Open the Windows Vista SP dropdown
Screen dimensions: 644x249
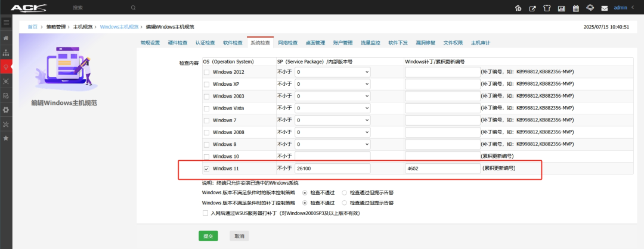coord(333,108)
